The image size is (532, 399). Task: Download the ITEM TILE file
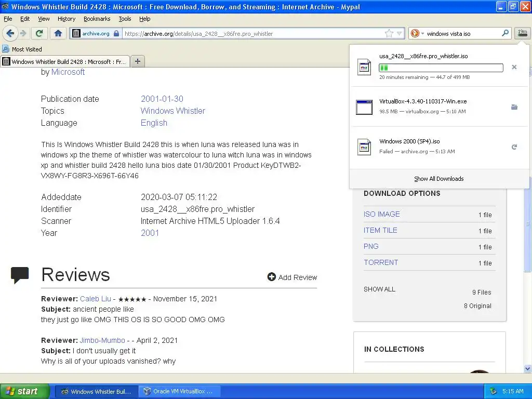click(x=380, y=230)
